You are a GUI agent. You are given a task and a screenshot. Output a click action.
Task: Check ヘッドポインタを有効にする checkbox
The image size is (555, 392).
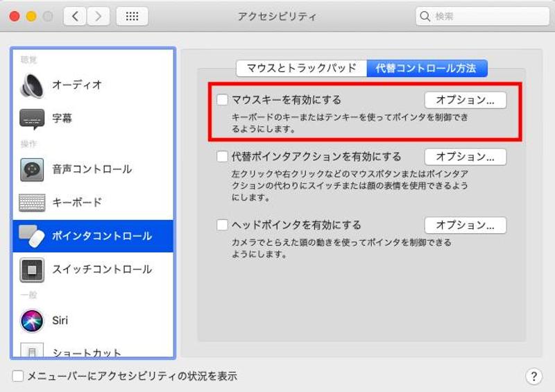(222, 225)
